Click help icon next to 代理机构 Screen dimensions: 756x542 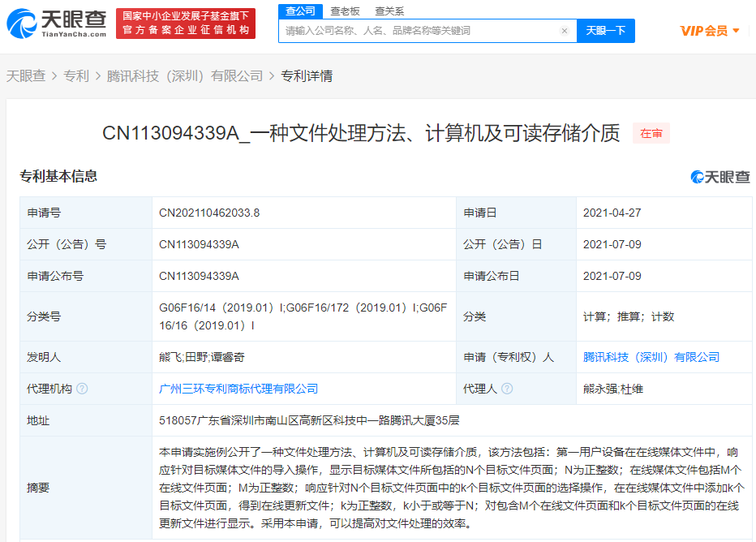82,389
